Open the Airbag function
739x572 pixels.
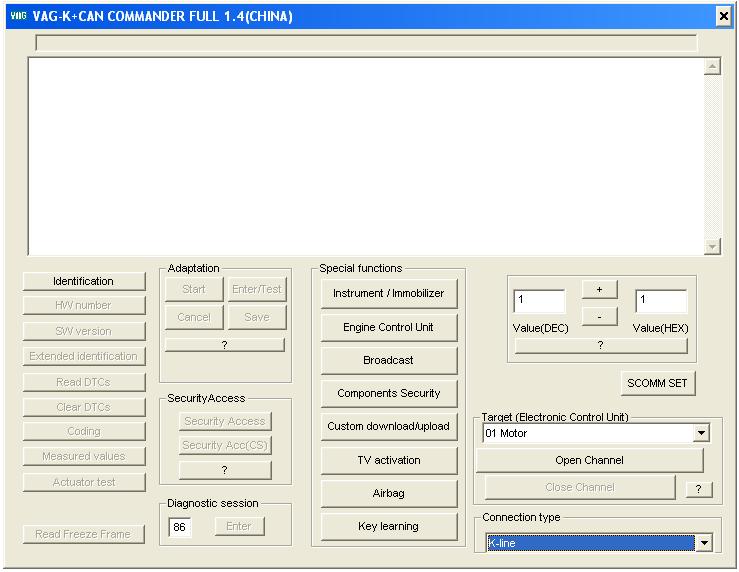(389, 493)
